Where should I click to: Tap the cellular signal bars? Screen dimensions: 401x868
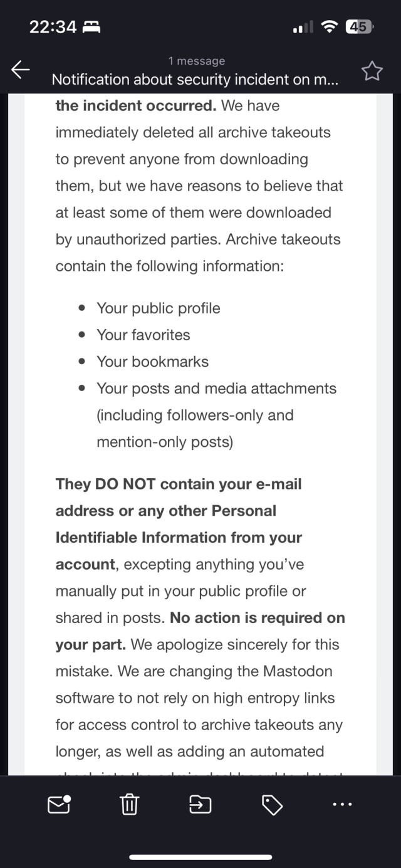(x=303, y=27)
